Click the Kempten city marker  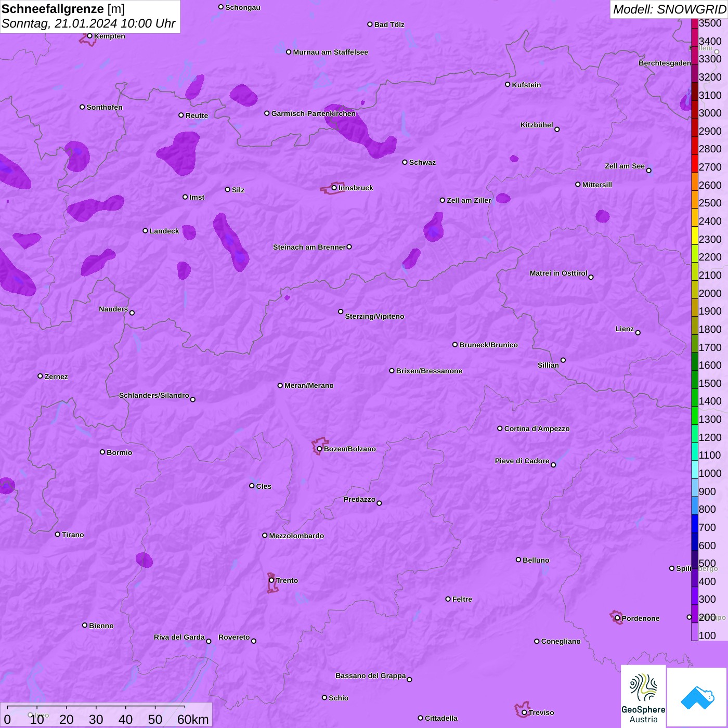89,36
